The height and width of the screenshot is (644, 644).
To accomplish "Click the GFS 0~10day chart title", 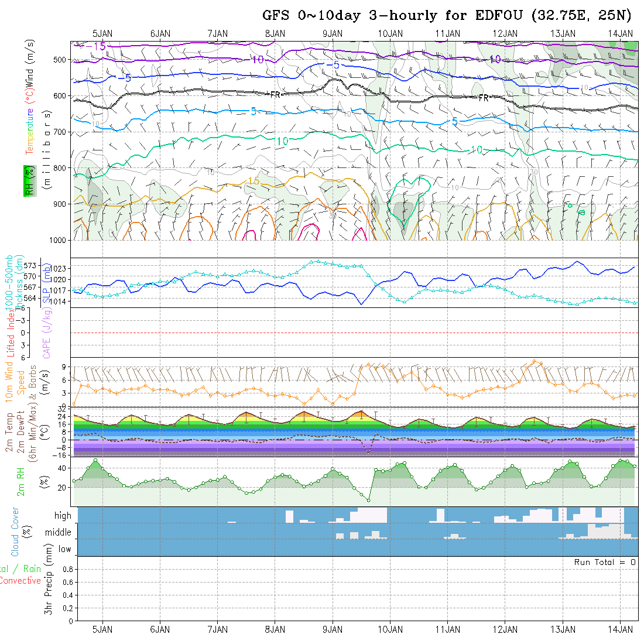I will point(447,16).
